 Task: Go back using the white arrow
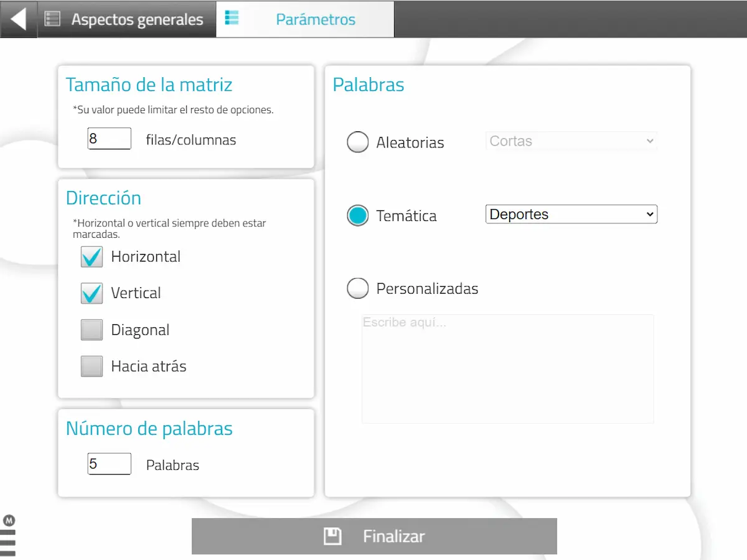coord(19,19)
